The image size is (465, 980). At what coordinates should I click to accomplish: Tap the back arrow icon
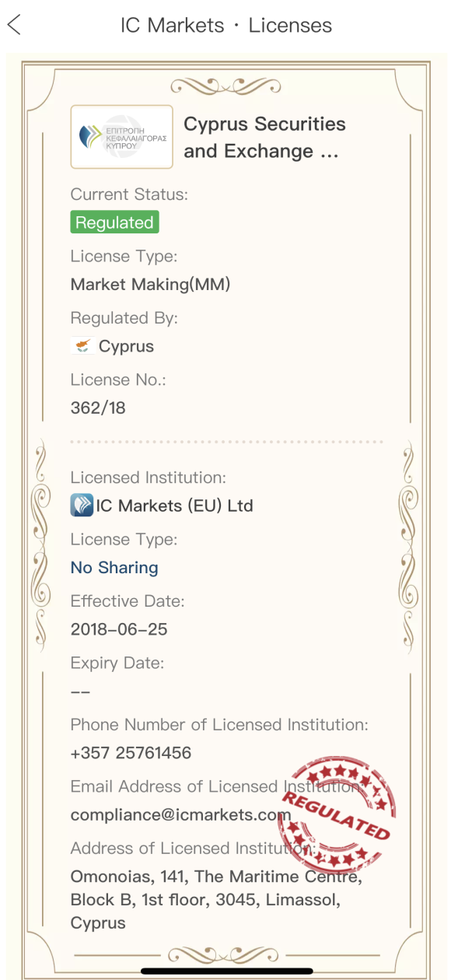click(14, 25)
